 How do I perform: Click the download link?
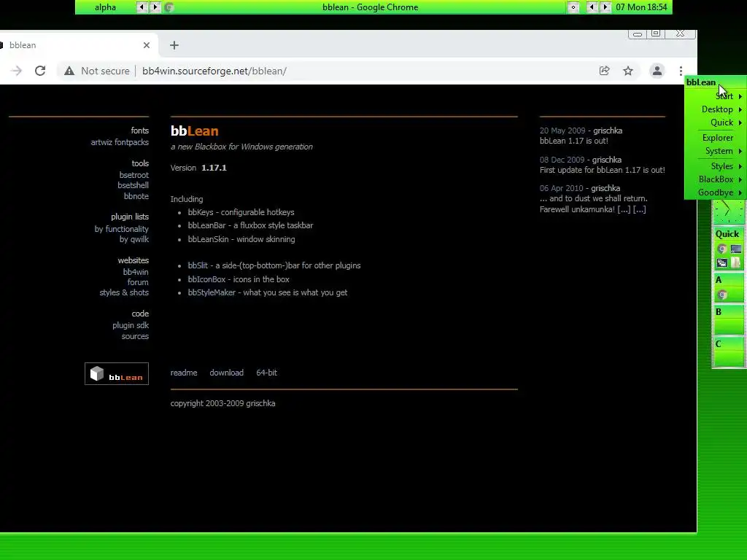(226, 373)
